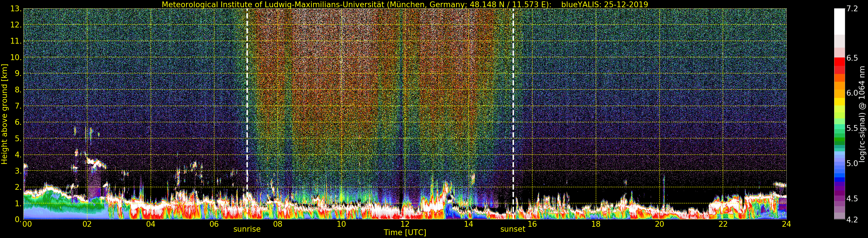Click the time axis tick '02'
The height and width of the screenshot is (238, 868).
click(x=87, y=224)
